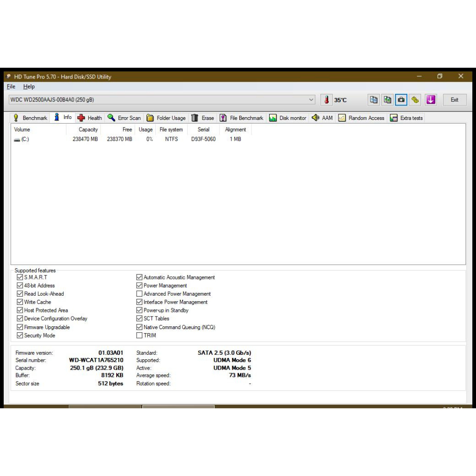Image resolution: width=476 pixels, height=476 pixels.
Task: Open the Benchmark tab
Action: [x=30, y=118]
